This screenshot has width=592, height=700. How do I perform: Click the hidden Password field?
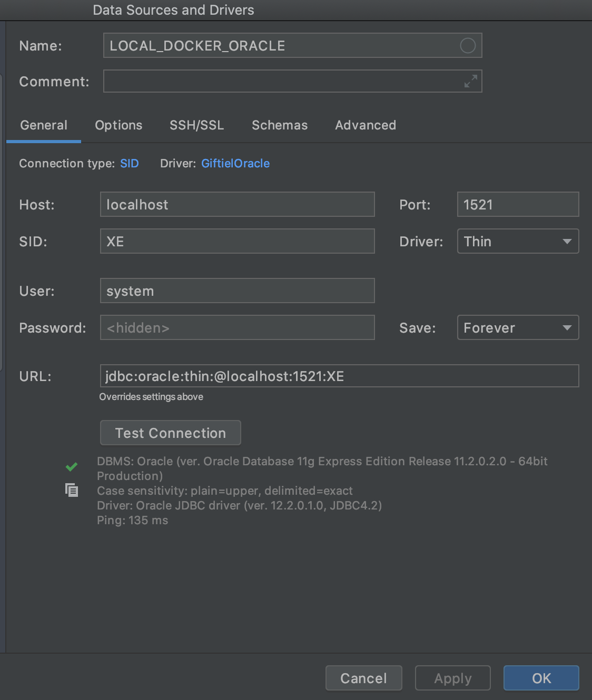point(238,327)
